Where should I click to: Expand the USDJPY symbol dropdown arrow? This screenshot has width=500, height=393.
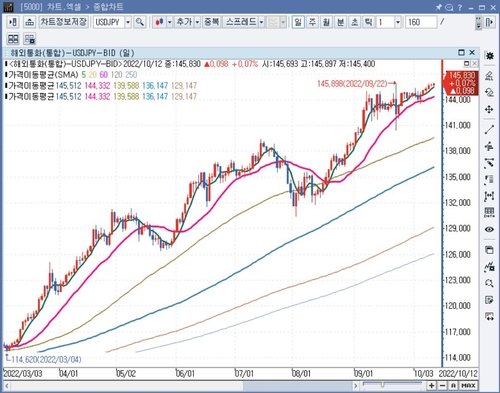click(128, 22)
